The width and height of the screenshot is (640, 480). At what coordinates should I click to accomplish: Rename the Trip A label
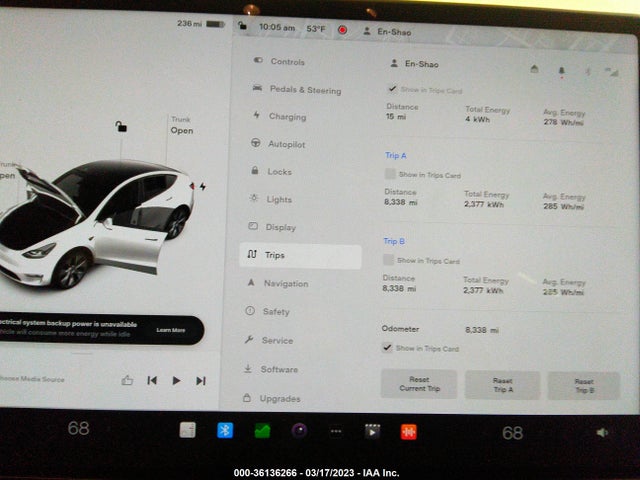tap(396, 156)
